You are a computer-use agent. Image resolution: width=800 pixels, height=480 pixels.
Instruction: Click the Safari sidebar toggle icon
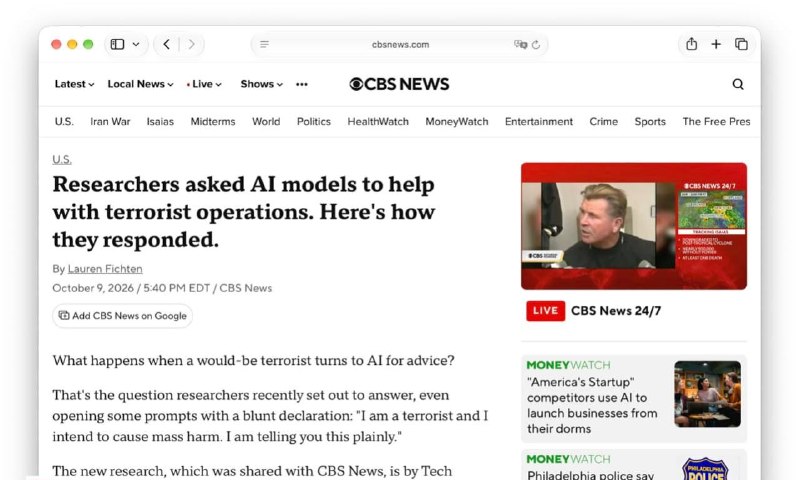point(117,44)
